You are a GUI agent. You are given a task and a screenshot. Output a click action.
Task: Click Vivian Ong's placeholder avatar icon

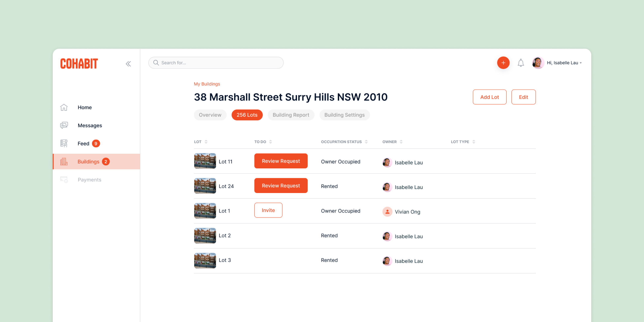pos(387,212)
